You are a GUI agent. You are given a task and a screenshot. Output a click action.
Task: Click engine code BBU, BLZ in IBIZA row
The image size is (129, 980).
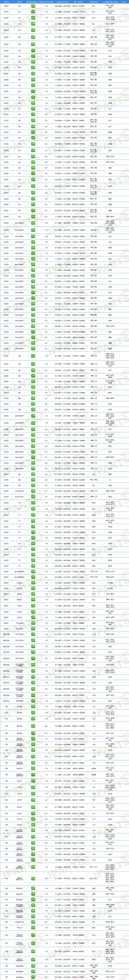click(110, 599)
